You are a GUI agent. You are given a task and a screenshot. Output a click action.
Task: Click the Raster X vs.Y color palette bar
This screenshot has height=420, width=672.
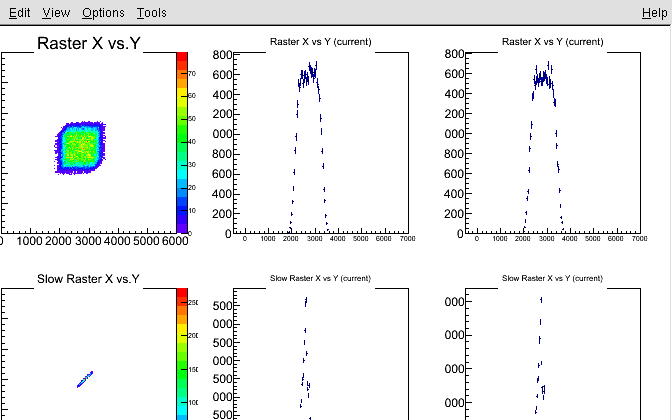pos(182,143)
